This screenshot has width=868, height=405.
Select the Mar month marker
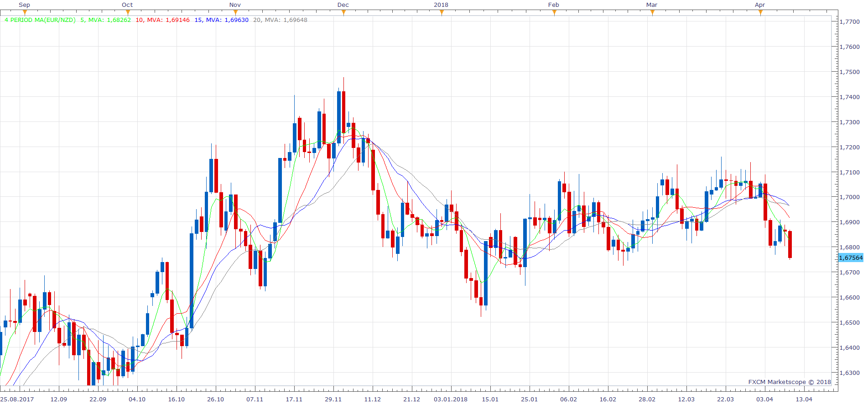pos(652,5)
